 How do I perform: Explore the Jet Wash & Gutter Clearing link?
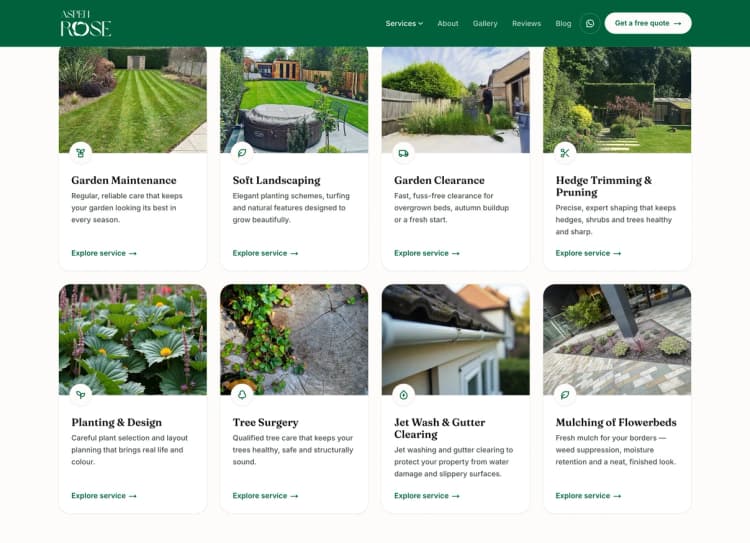point(427,496)
